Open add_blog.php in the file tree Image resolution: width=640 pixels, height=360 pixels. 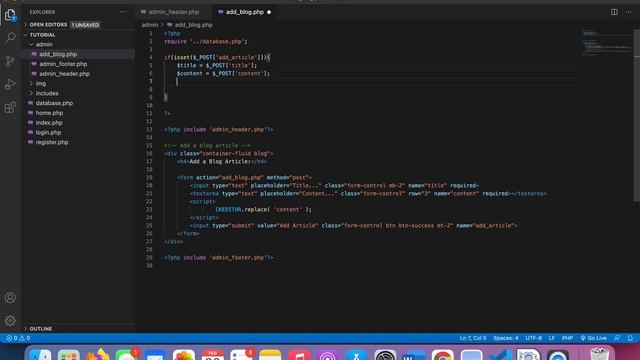click(x=58, y=54)
